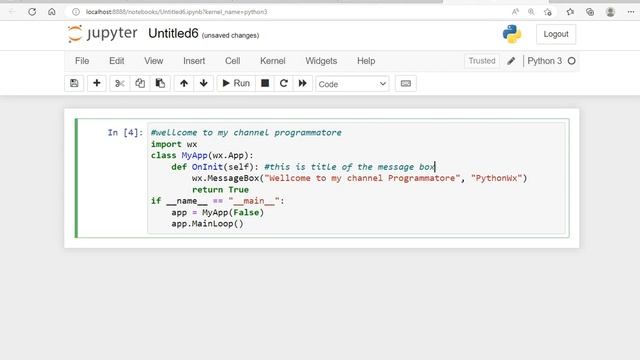This screenshot has height=360, width=640.
Task: Save the notebook with the floppy icon
Action: [x=74, y=83]
